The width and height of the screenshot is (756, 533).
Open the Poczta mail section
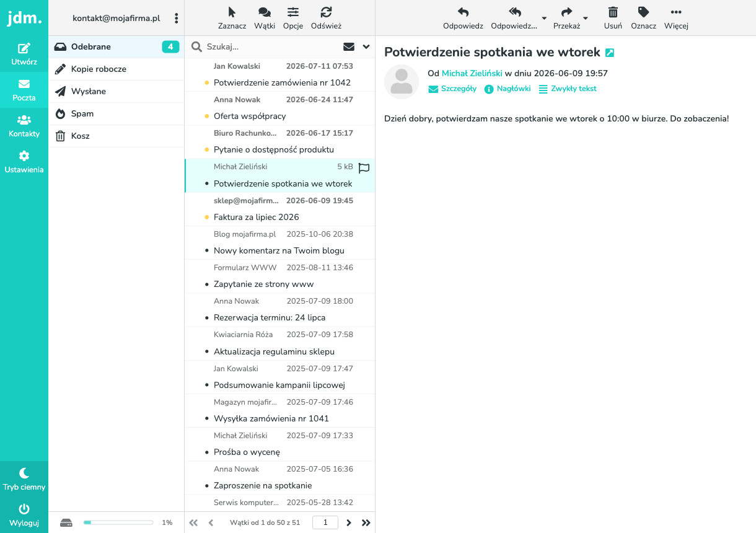click(24, 90)
